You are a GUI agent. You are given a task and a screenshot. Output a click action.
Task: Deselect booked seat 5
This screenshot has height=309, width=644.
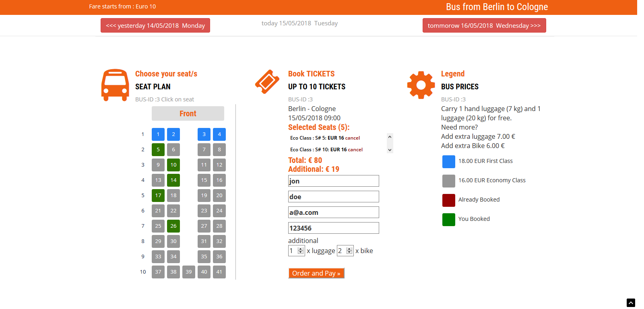(158, 150)
